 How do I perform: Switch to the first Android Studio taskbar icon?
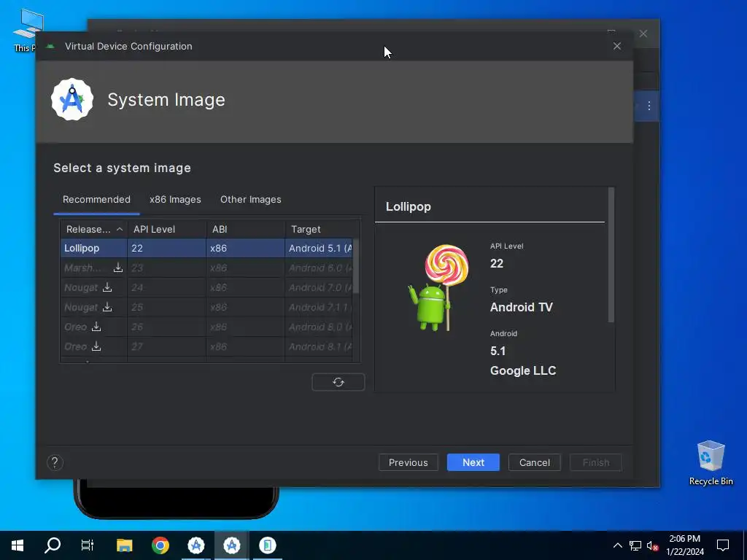pos(196,545)
